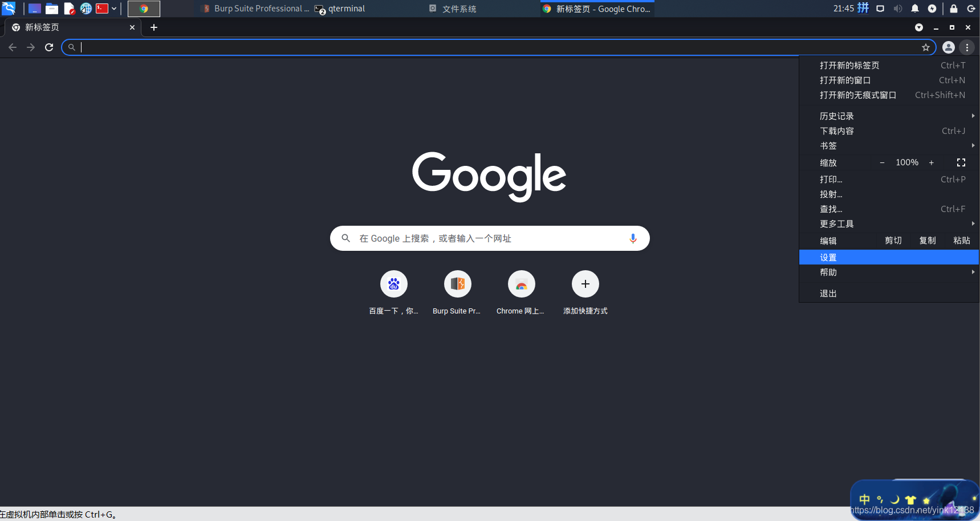Click 添加快捷方式 add shortcut tile

tap(585, 293)
